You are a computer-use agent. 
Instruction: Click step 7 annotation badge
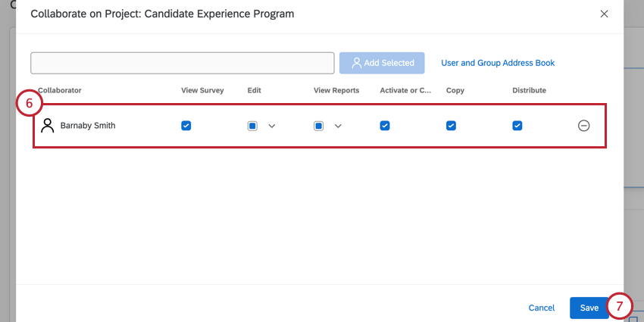[619, 307]
